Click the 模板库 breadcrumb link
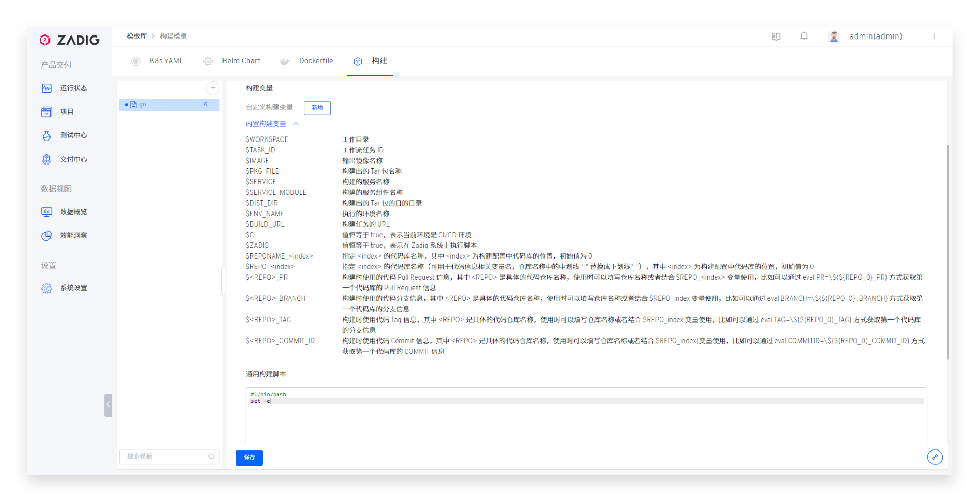Viewport: 980px width, 502px height. click(136, 36)
